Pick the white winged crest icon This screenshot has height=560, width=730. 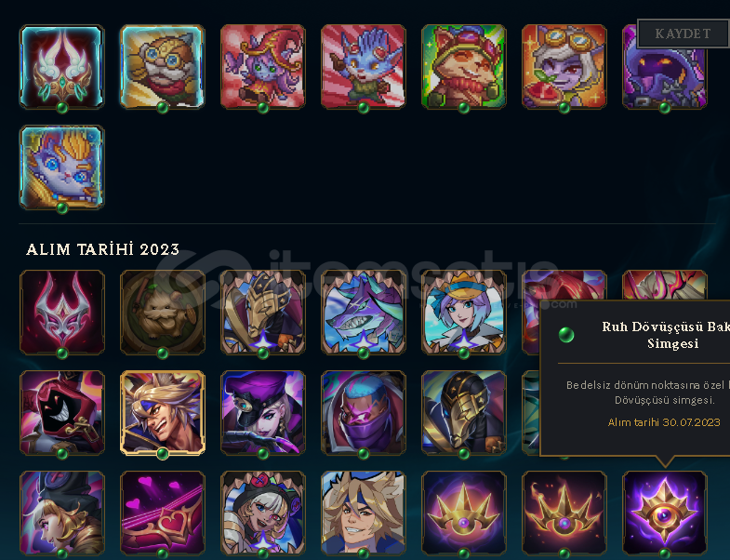pyautogui.click(x=61, y=67)
